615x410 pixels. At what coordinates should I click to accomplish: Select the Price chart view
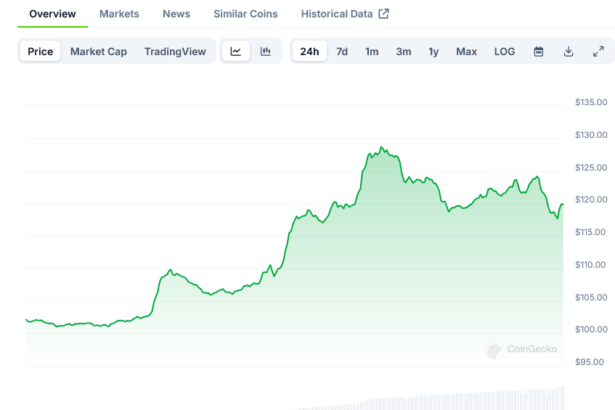coord(41,51)
